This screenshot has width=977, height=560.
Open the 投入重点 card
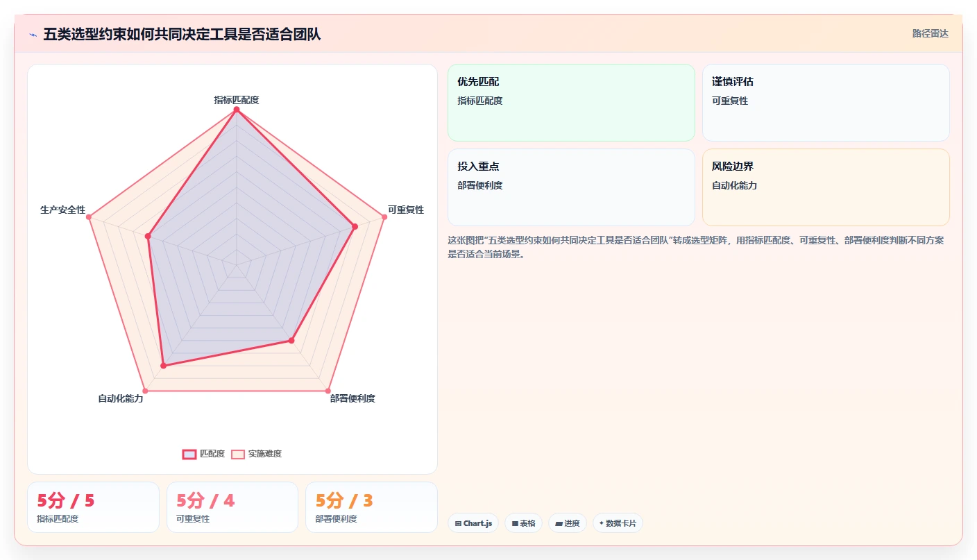point(571,187)
